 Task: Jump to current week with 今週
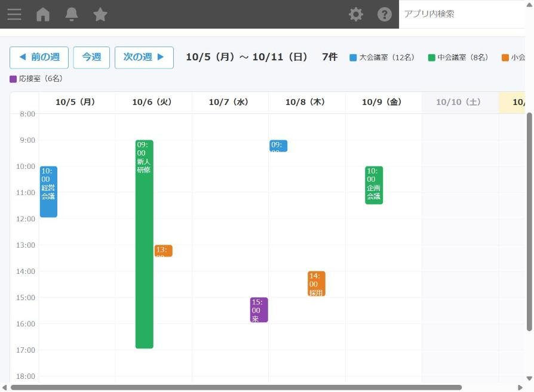[x=91, y=57]
